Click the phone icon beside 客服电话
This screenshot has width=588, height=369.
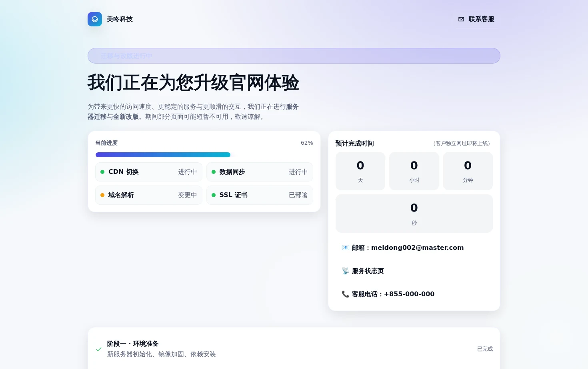click(346, 294)
